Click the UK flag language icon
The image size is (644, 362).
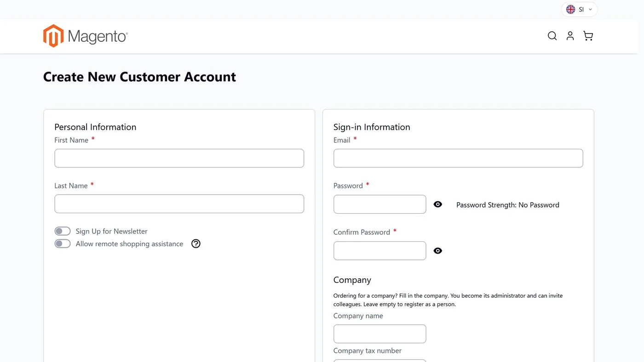tap(570, 10)
